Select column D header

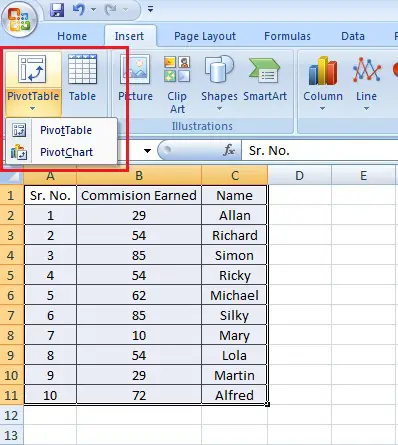point(299,175)
